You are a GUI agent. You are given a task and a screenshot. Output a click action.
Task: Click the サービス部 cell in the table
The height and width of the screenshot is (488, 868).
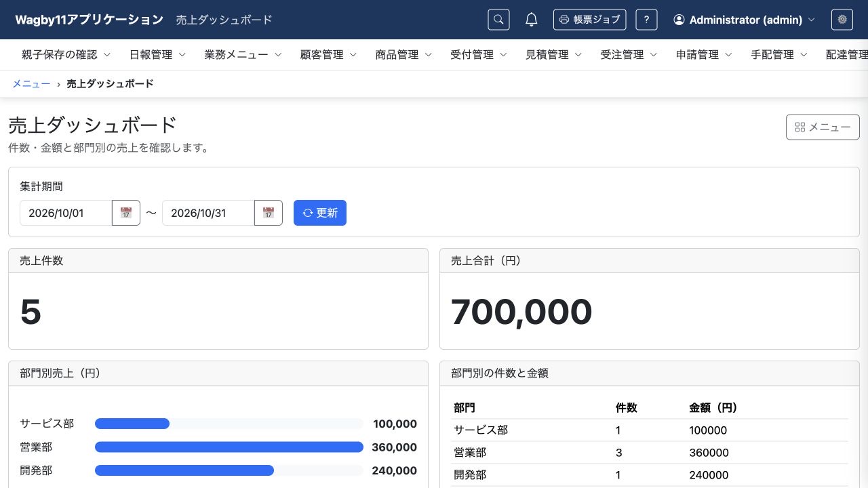tap(481, 430)
